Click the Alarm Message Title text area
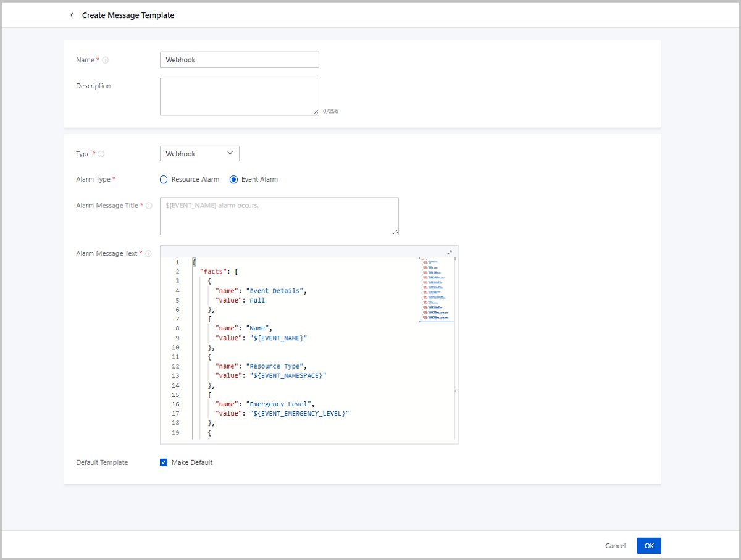The height and width of the screenshot is (560, 741). click(279, 216)
